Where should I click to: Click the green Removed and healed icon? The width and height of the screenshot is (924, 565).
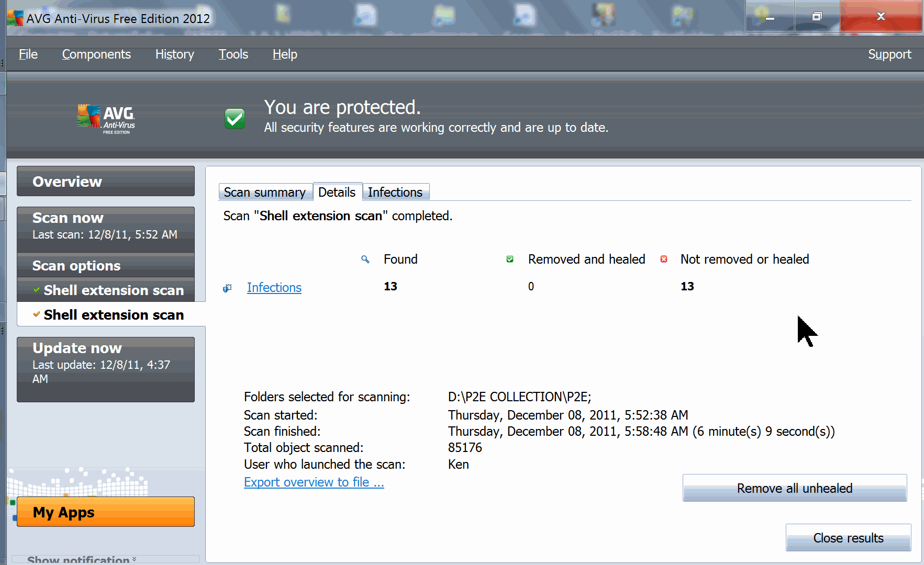510,259
